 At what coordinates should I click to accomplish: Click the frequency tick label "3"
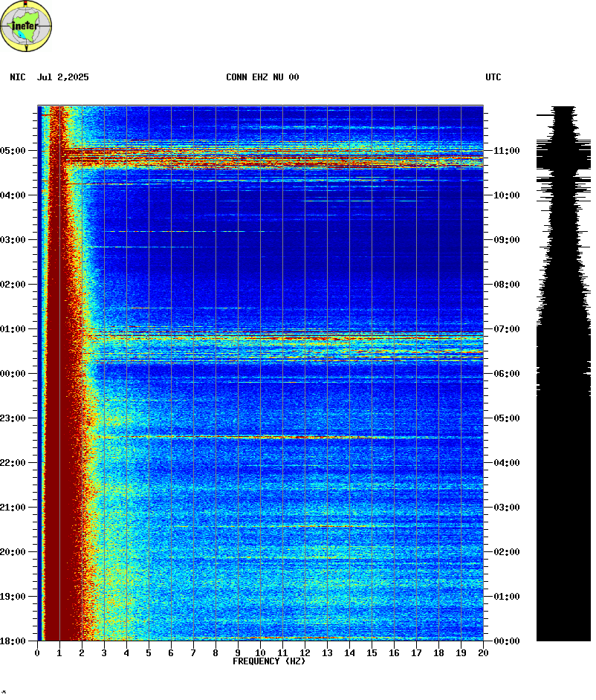[104, 653]
